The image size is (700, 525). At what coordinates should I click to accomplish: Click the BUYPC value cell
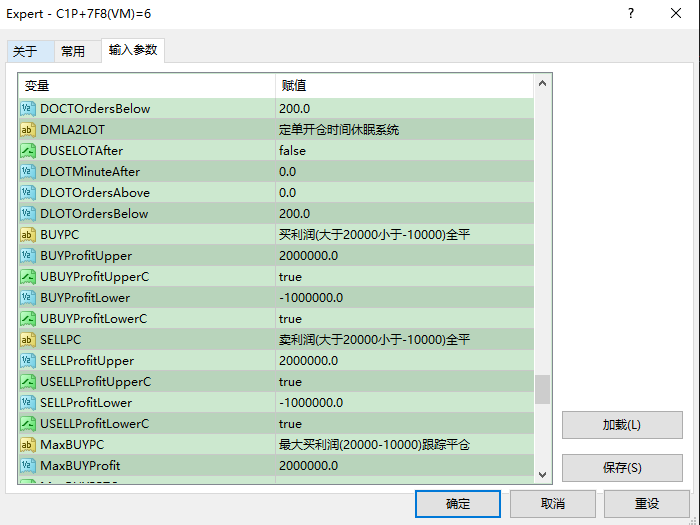404,234
